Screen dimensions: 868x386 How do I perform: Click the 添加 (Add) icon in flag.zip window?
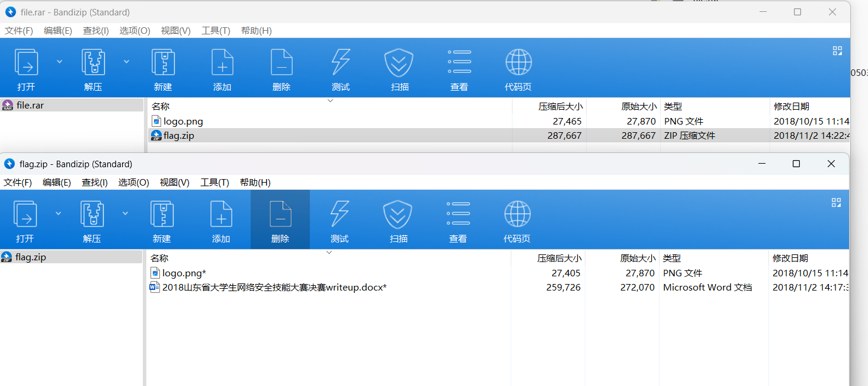(x=221, y=215)
